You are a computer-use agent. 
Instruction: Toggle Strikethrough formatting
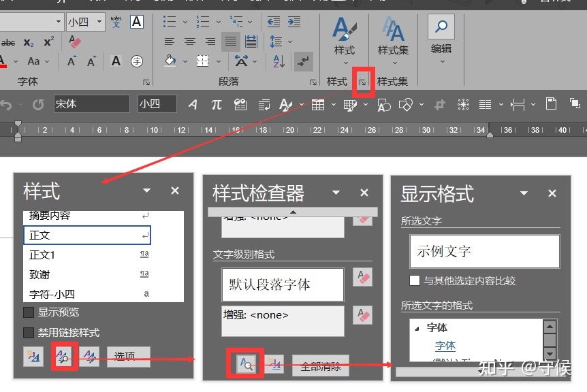8,42
